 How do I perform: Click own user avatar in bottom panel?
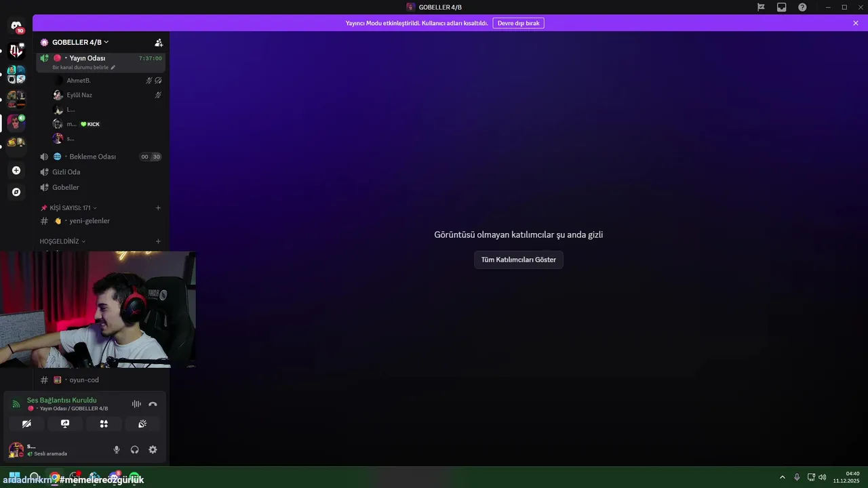point(16,449)
